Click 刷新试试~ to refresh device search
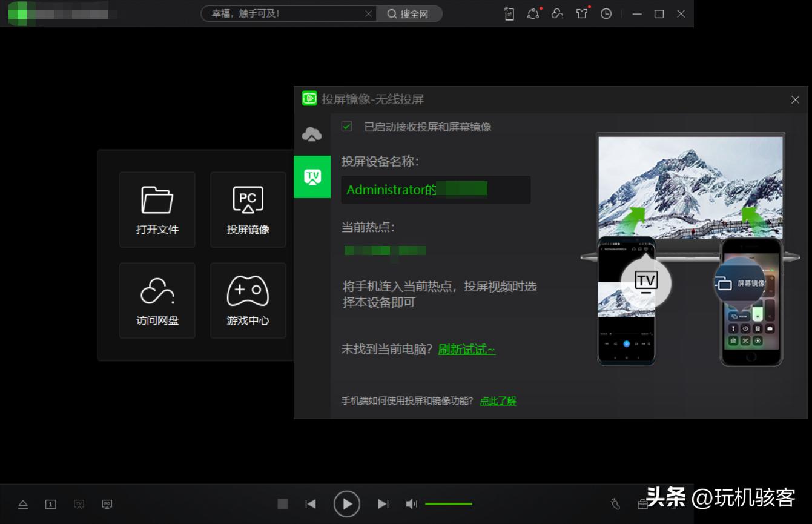This screenshot has width=812, height=524. click(x=466, y=350)
